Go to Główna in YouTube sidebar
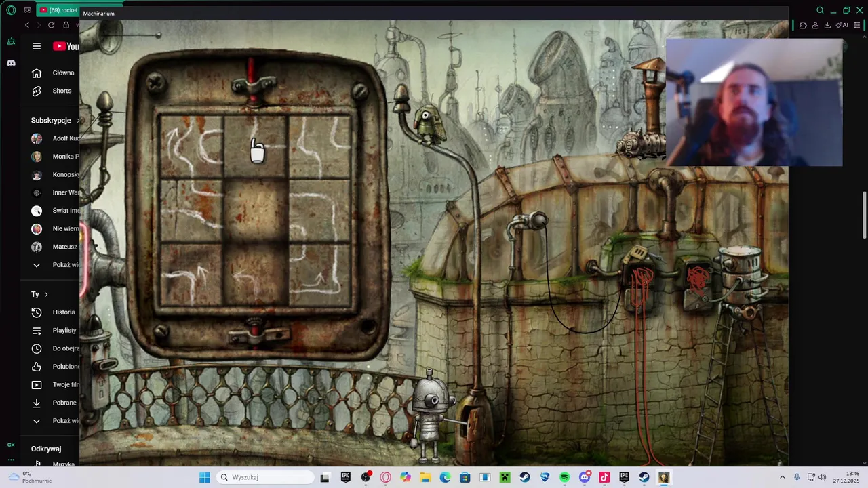The width and height of the screenshot is (868, 488). pos(55,73)
